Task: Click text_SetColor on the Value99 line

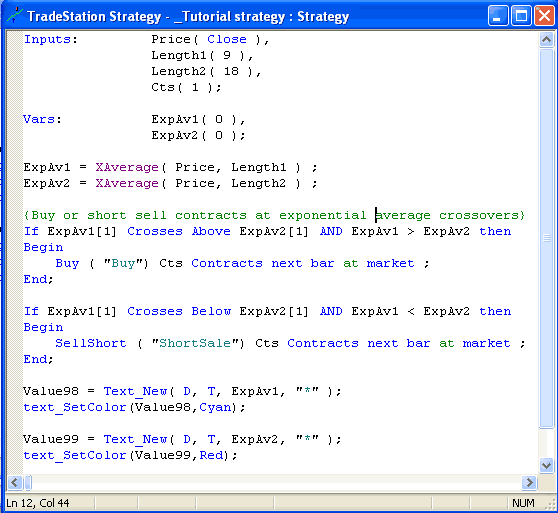Action: [75, 455]
